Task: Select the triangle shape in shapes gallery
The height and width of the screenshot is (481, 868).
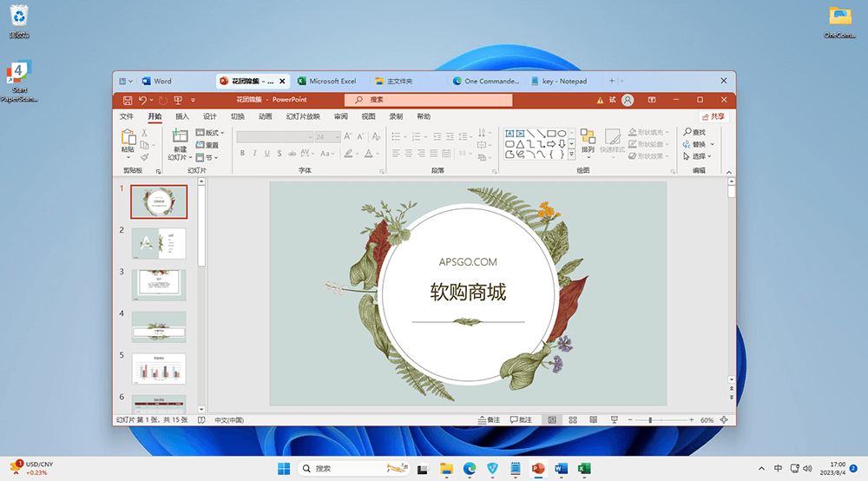Action: pos(520,144)
